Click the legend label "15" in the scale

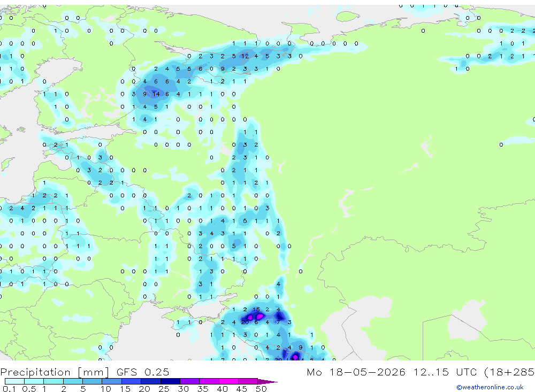click(125, 389)
